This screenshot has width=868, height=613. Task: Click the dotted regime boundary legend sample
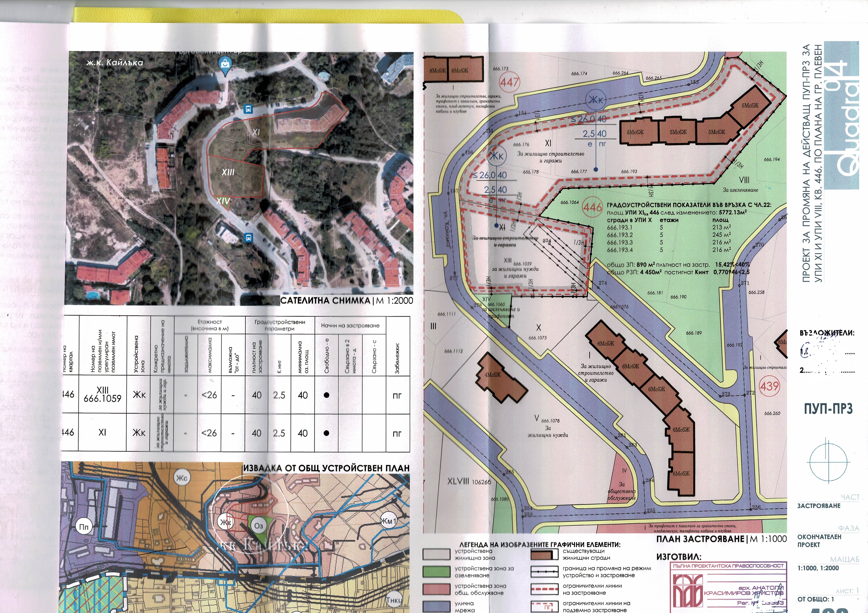point(544,572)
